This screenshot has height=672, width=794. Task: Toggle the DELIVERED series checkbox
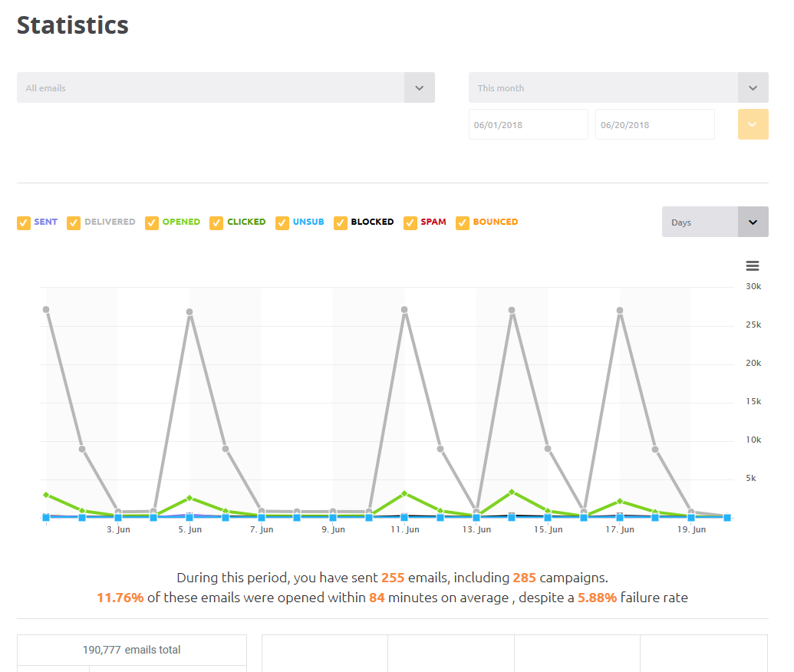pos(74,222)
